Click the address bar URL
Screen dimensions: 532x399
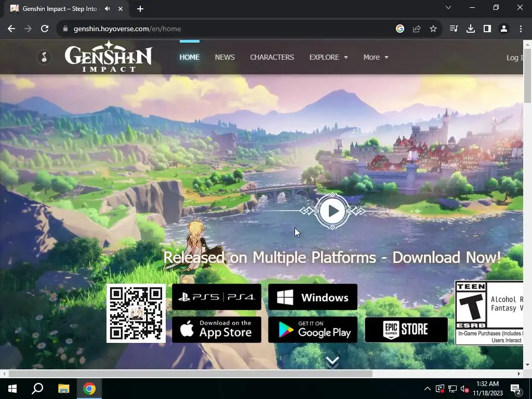[x=127, y=29]
